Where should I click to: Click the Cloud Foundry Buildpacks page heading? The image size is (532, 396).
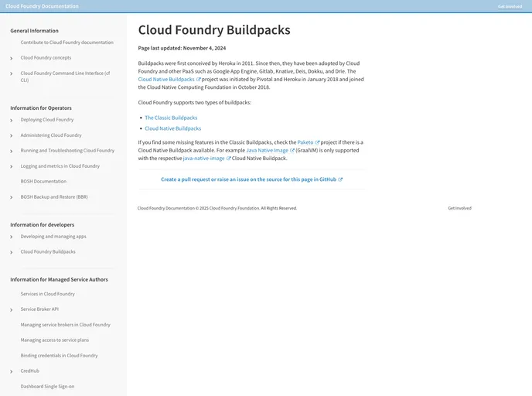[x=214, y=30]
